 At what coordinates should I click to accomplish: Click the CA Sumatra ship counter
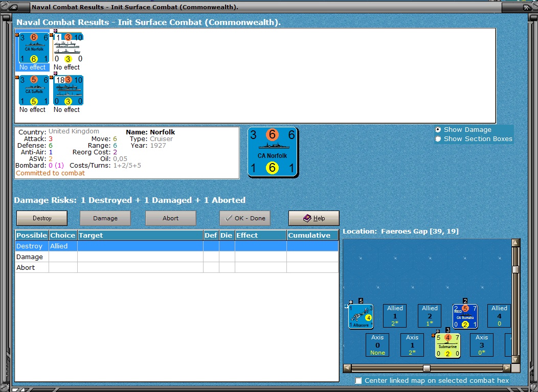[465, 316]
